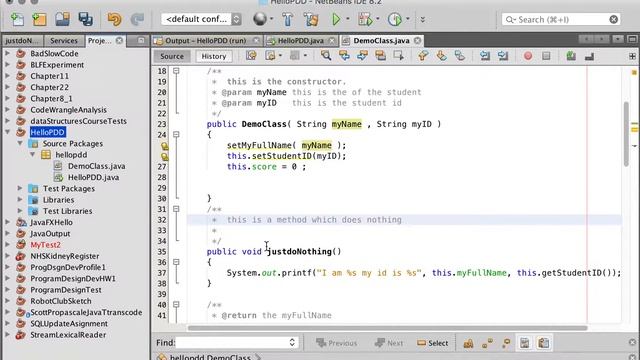Select the DemoClass.java editor tab
The image size is (640, 360).
(381, 41)
